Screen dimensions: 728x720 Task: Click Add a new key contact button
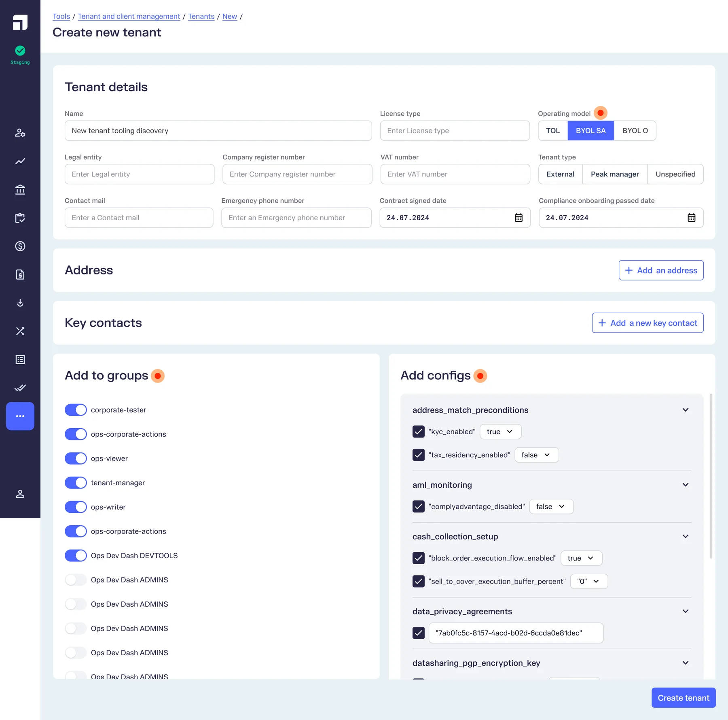coord(648,323)
